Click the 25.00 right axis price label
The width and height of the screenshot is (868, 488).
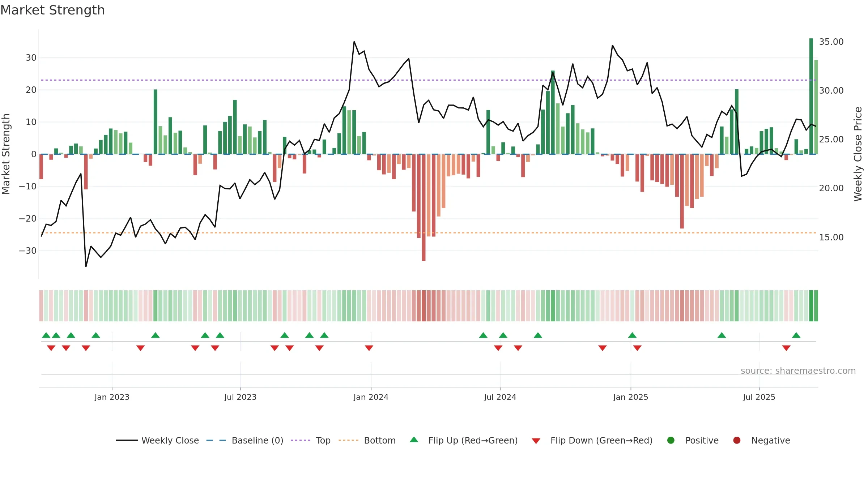[831, 140]
